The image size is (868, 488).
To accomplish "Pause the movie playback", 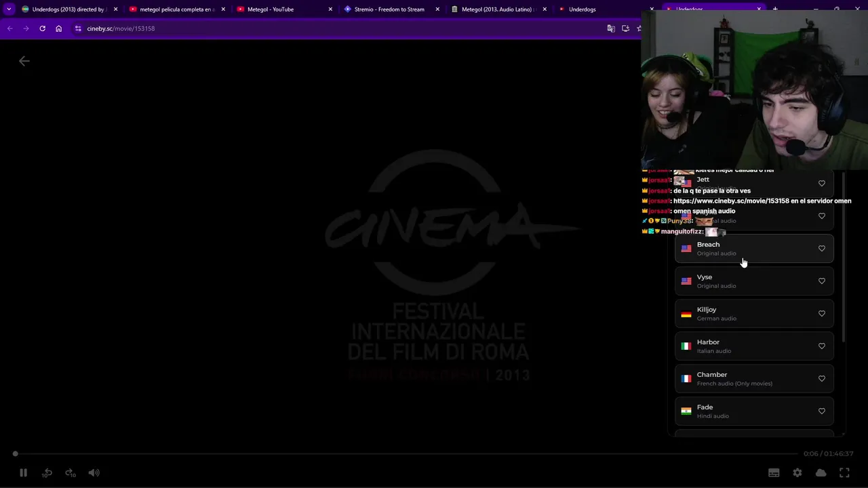I will coord(23,472).
